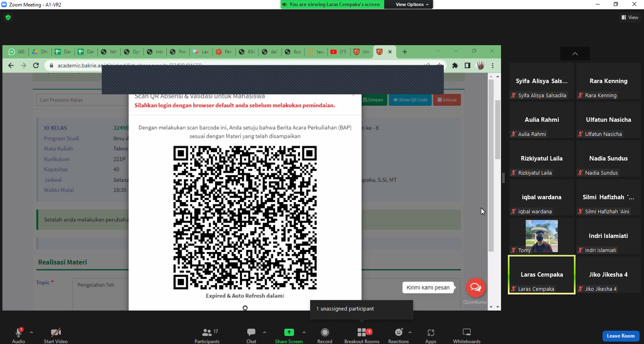
Task: Toggle camera with Start Video
Action: 56,336
